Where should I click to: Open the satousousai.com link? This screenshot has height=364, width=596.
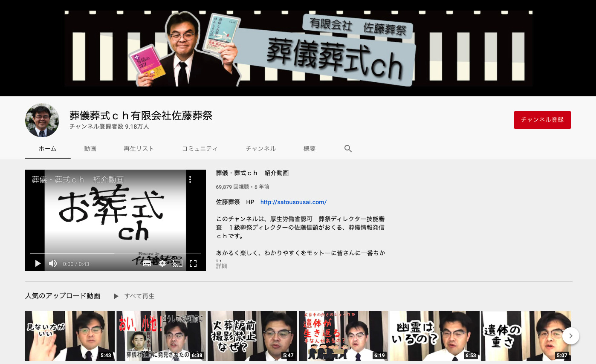tap(293, 202)
